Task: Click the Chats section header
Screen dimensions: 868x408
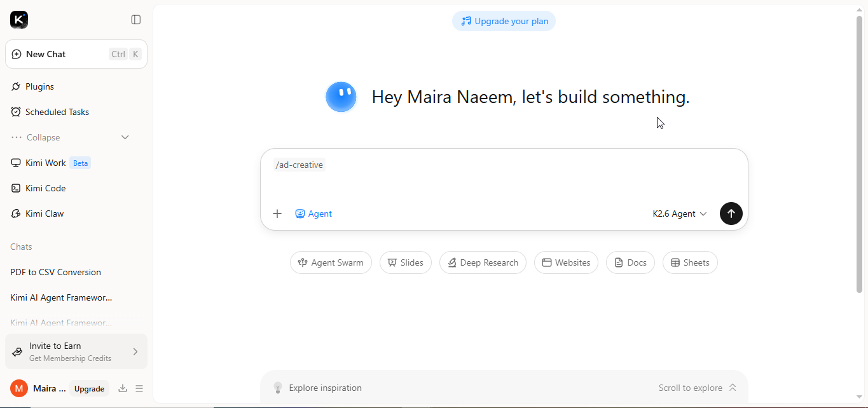Action: pyautogui.click(x=21, y=247)
